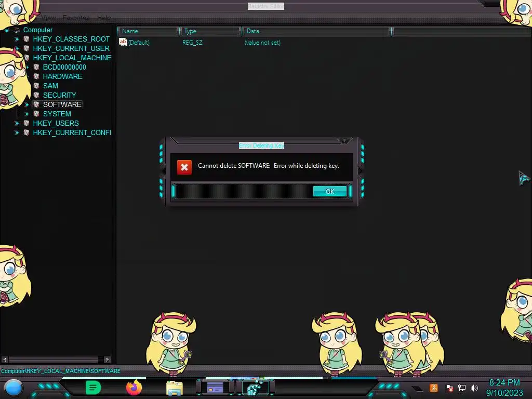
Task: Click the HKEY_USERS folder icon
Action: point(26,123)
